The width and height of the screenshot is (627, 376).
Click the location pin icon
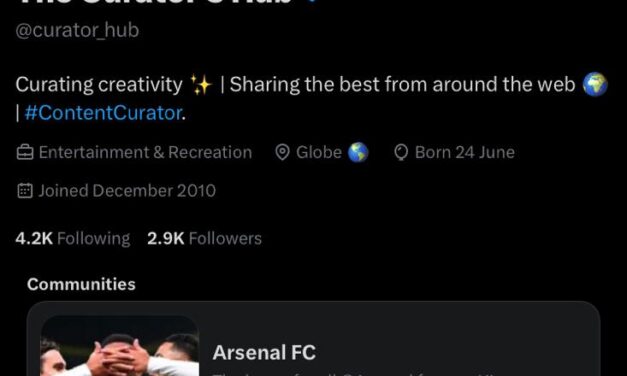[282, 152]
